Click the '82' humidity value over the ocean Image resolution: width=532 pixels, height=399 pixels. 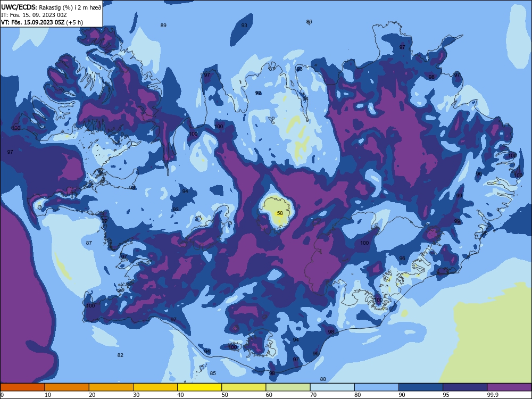(x=120, y=355)
